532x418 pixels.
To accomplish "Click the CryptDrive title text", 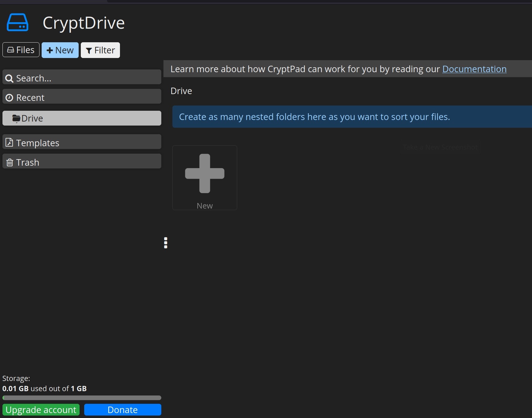I will [x=84, y=23].
